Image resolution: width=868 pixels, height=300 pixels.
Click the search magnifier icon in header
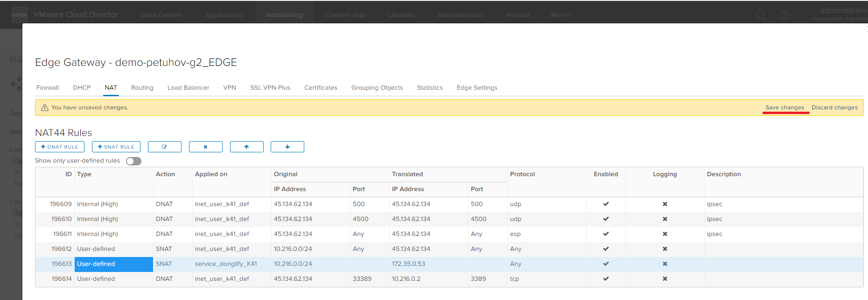coord(760,15)
